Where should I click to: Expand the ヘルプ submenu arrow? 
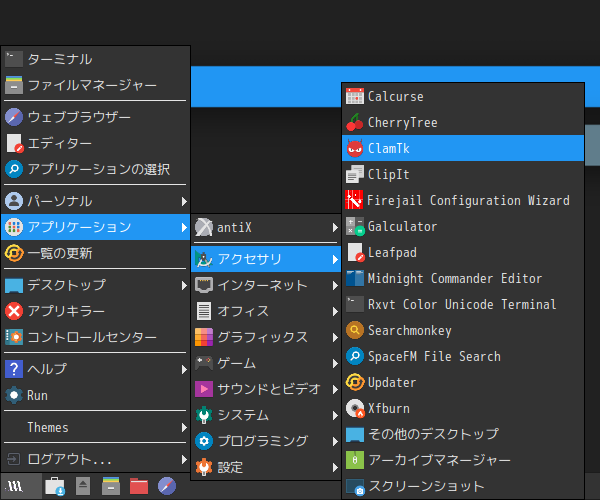coord(184,369)
